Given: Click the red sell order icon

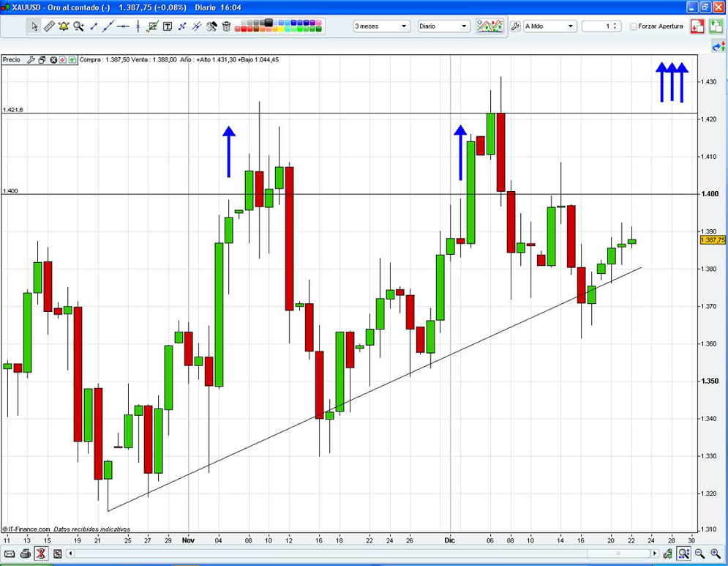Looking at the screenshot, I should (697, 26).
